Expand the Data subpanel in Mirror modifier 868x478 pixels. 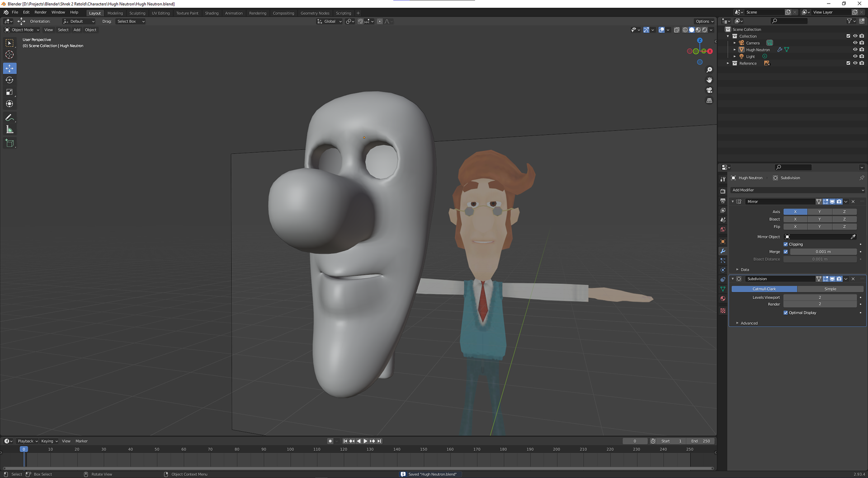(737, 270)
